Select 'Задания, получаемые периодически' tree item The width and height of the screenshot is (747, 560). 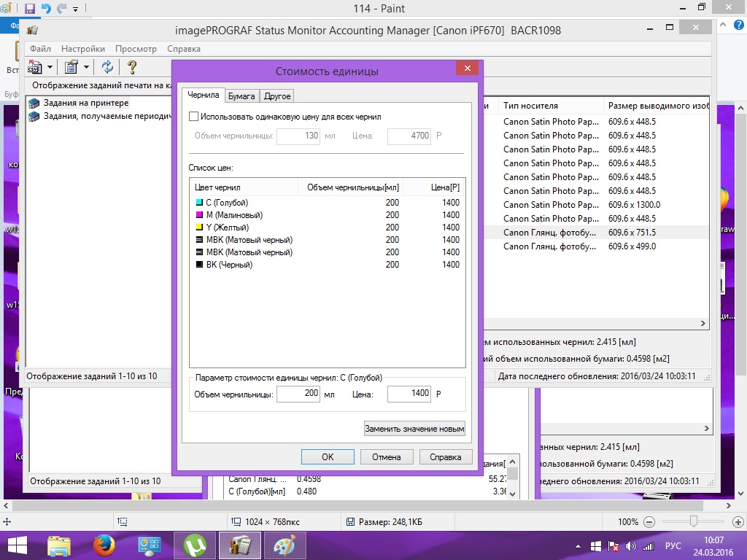(x=107, y=116)
